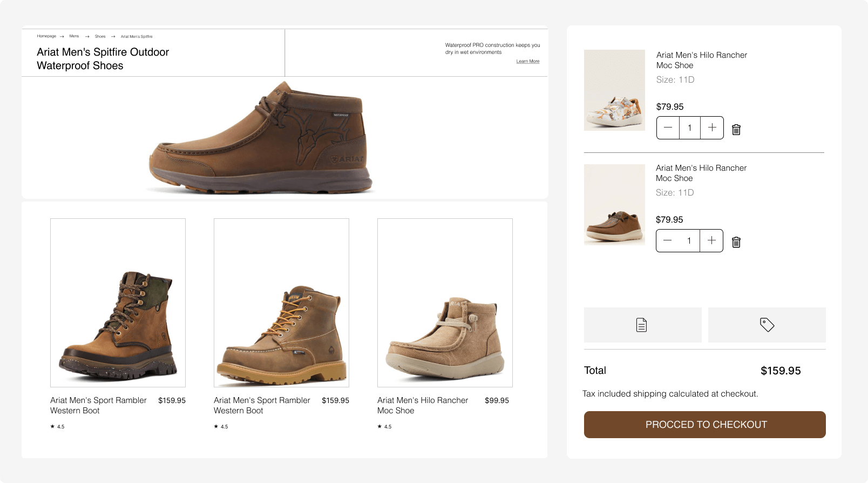Delete the brown Hilo Rancher cart item
Image resolution: width=868 pixels, height=483 pixels.
(x=736, y=242)
